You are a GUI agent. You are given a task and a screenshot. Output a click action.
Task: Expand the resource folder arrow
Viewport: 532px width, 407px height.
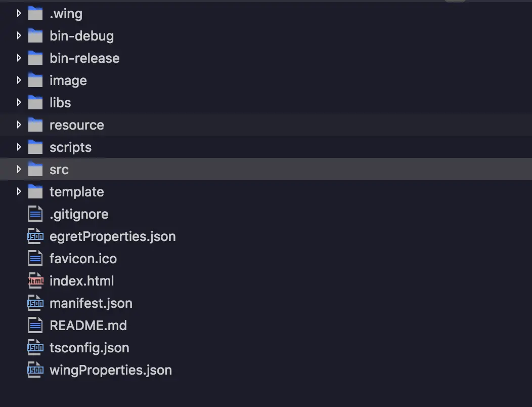[19, 125]
